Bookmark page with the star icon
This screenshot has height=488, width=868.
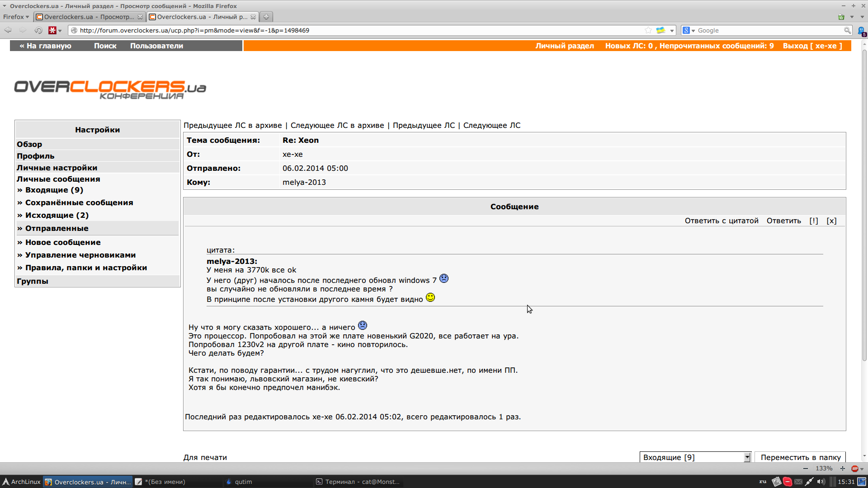coord(648,30)
